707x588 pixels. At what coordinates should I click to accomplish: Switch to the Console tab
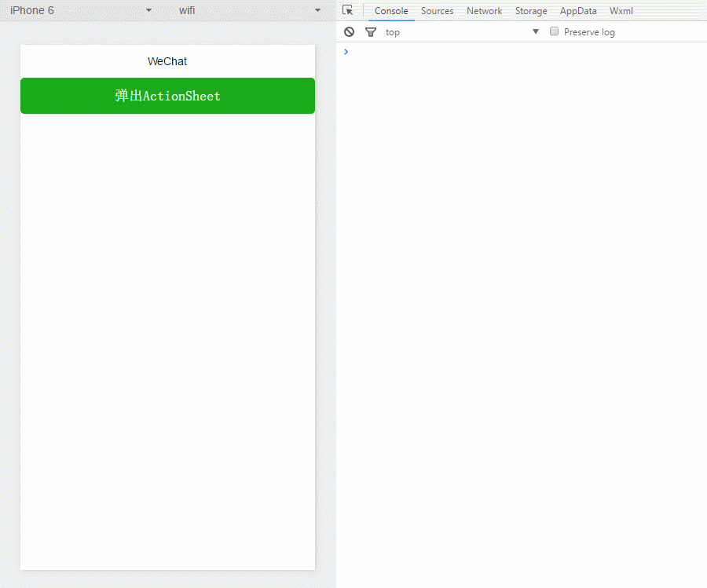(391, 11)
